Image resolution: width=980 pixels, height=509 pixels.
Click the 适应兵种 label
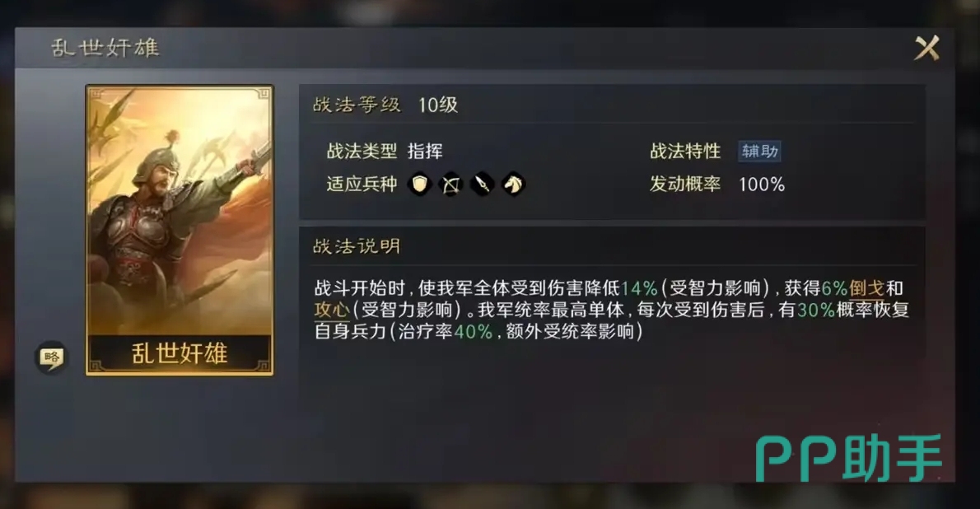pos(362,184)
